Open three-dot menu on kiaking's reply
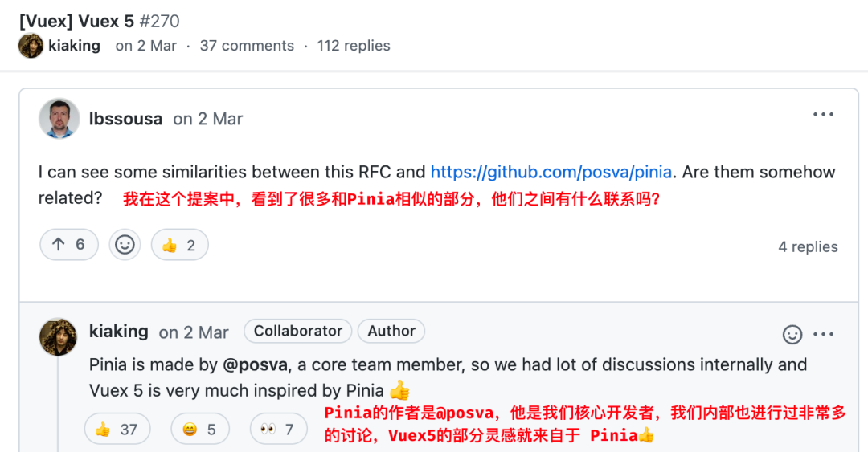Viewport: 868px width, 452px height. point(823,334)
